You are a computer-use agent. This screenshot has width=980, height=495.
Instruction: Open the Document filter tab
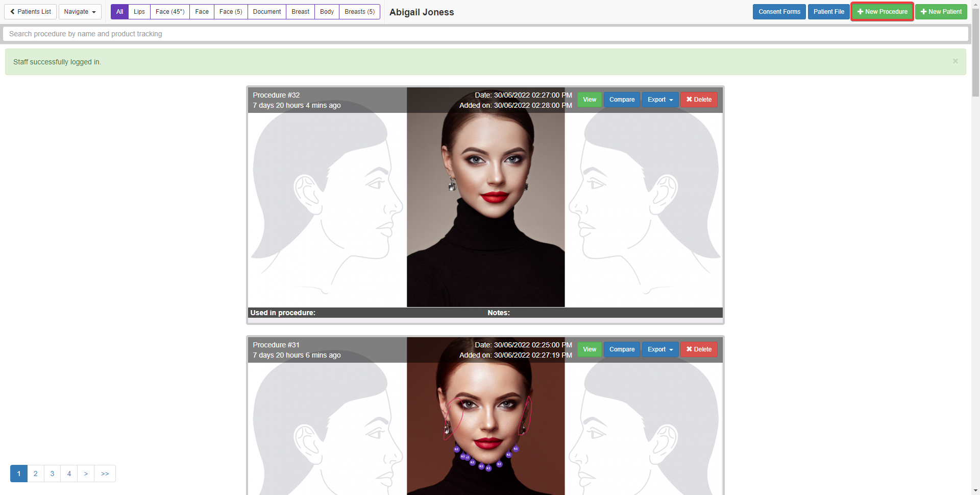[266, 12]
